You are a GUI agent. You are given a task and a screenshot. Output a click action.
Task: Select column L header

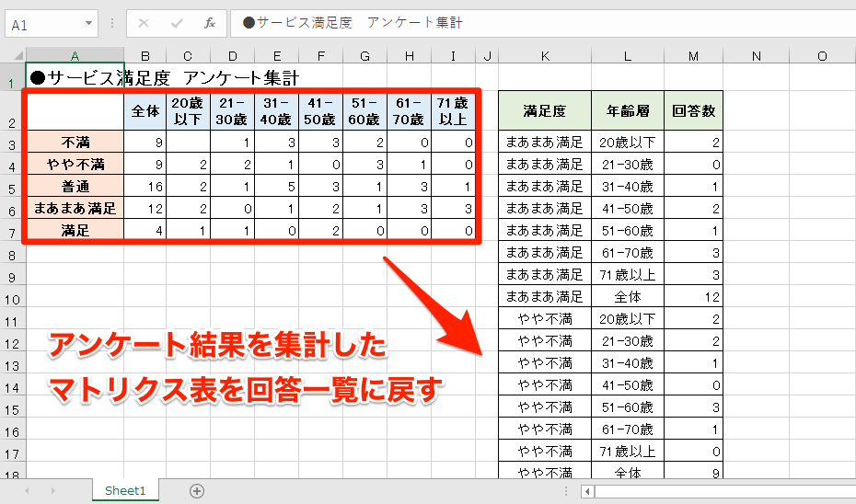click(x=627, y=55)
